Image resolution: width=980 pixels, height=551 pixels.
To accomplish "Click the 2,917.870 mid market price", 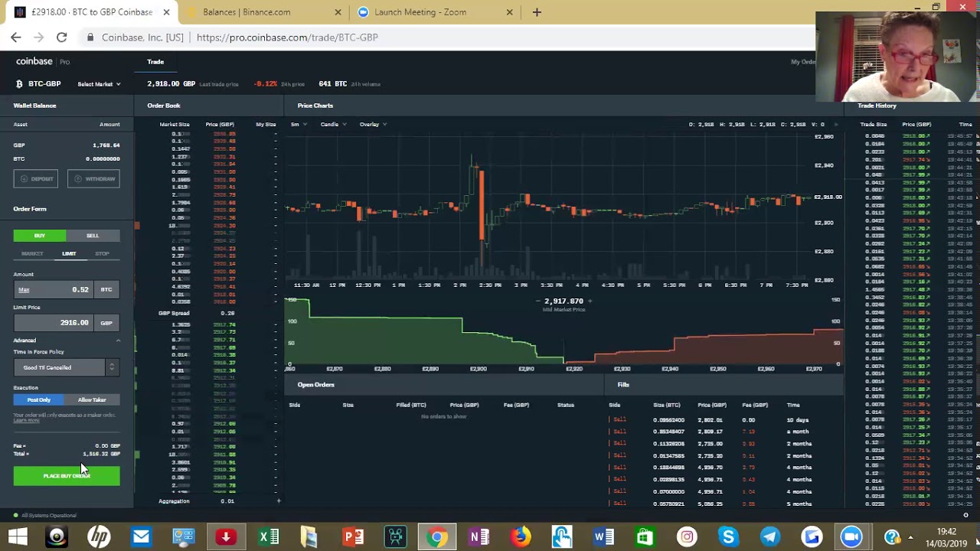I will coord(563,301).
